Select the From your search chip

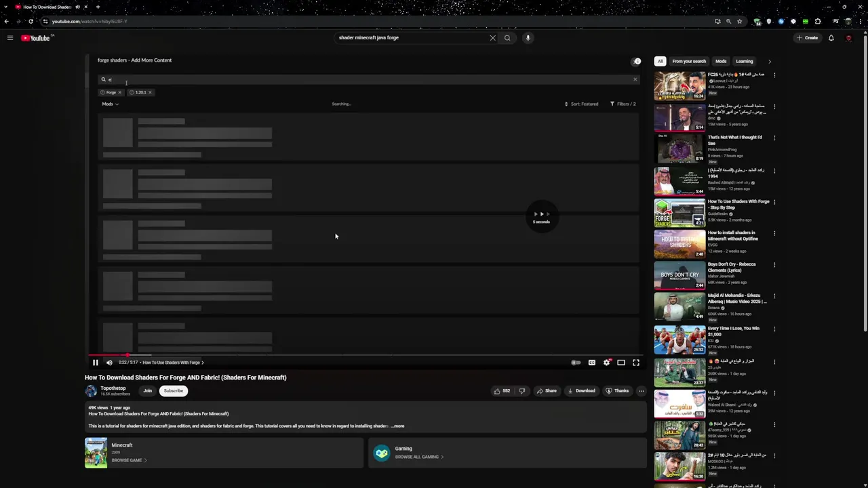689,61
